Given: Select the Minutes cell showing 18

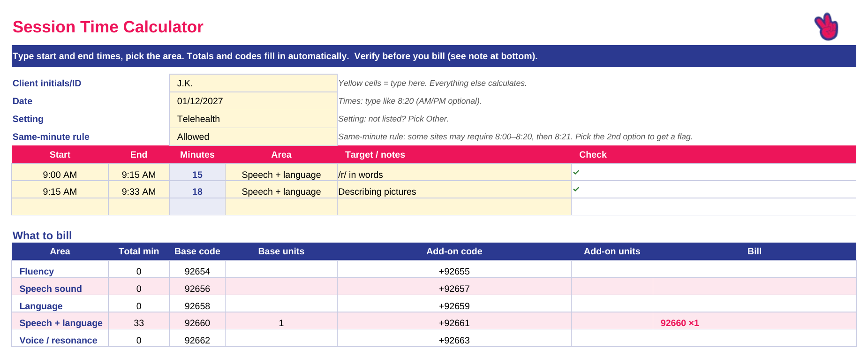Looking at the screenshot, I should [197, 190].
